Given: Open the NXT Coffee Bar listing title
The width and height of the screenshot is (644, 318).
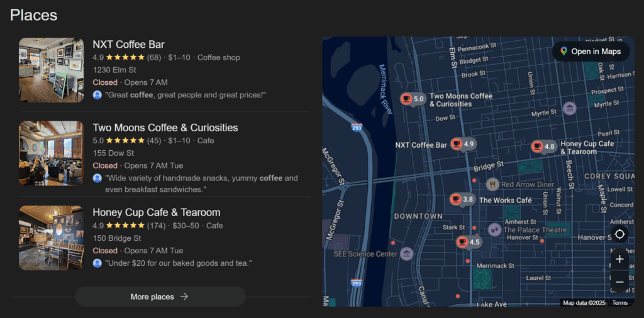Looking at the screenshot, I should (x=128, y=45).
